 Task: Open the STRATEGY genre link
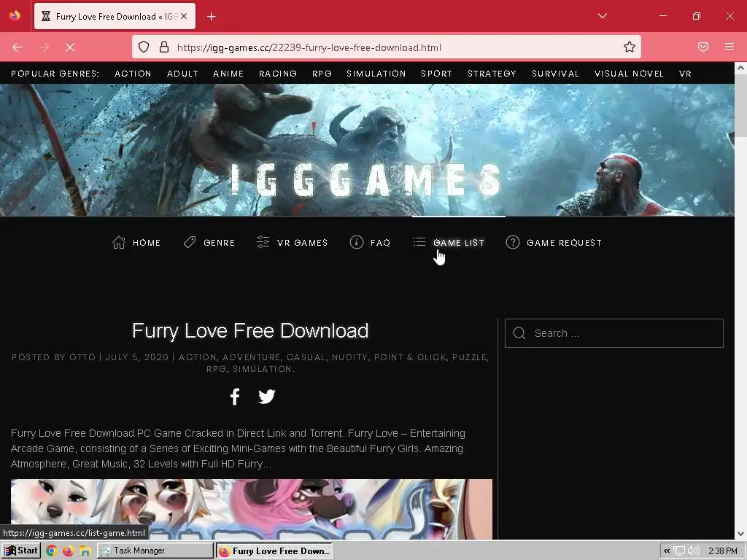click(x=492, y=74)
